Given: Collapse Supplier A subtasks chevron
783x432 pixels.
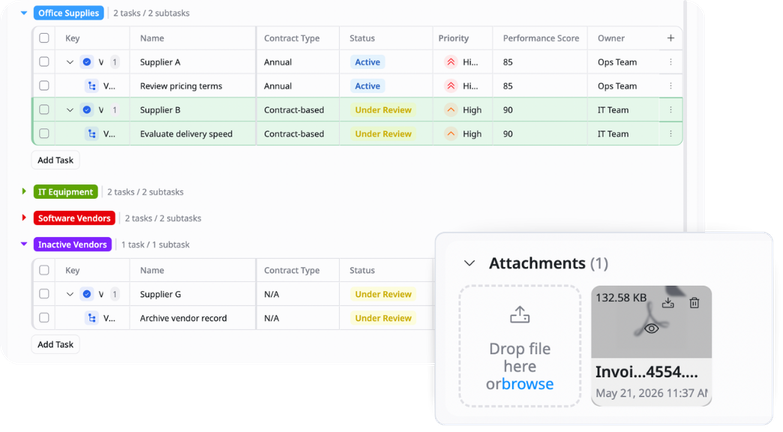Looking at the screenshot, I should coord(70,62).
